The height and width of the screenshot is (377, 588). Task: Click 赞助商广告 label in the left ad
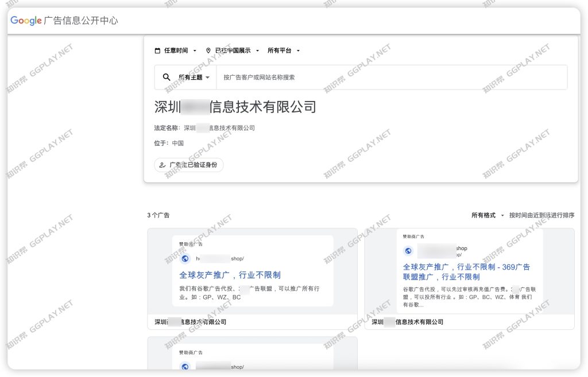191,244
